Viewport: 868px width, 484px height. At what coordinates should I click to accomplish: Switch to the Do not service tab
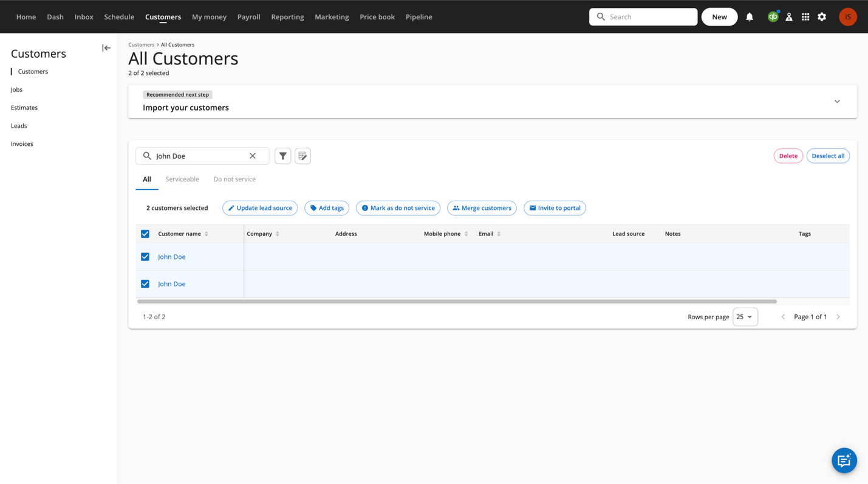(234, 179)
